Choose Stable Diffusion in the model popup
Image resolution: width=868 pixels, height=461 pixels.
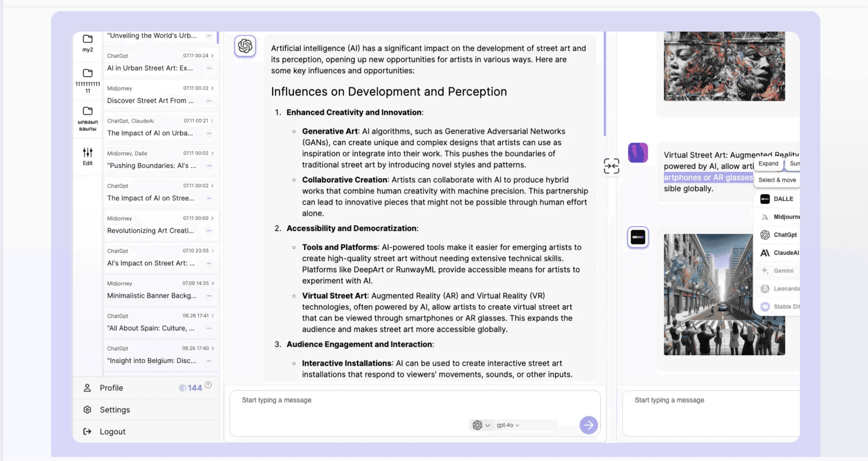(x=777, y=307)
